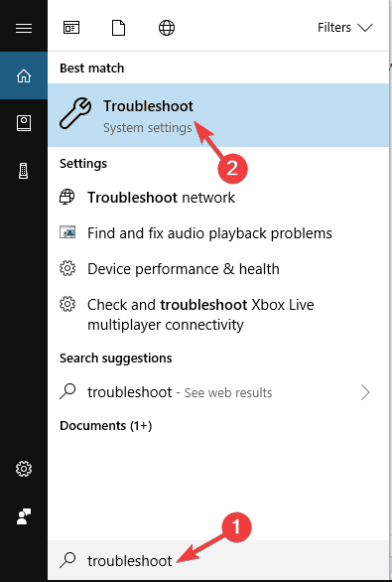Click the gear icon beside Device performance & health
The height and width of the screenshot is (582, 392).
pyautogui.click(x=67, y=268)
